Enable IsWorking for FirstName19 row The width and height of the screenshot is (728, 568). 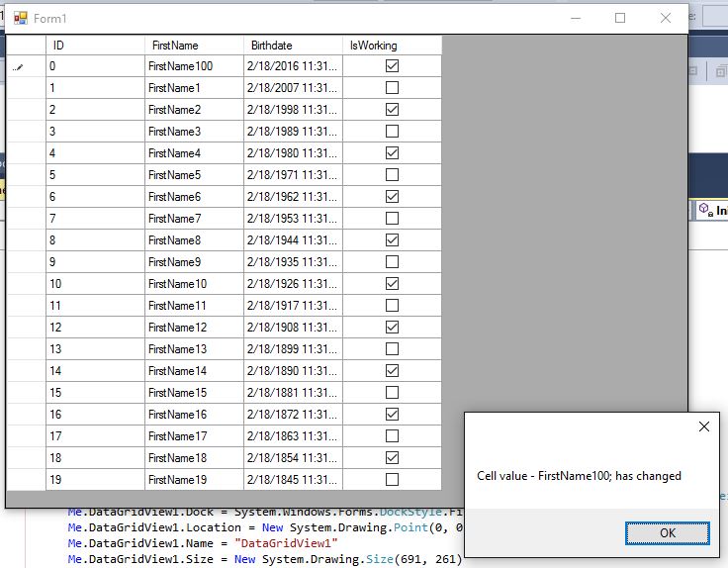tap(392, 480)
